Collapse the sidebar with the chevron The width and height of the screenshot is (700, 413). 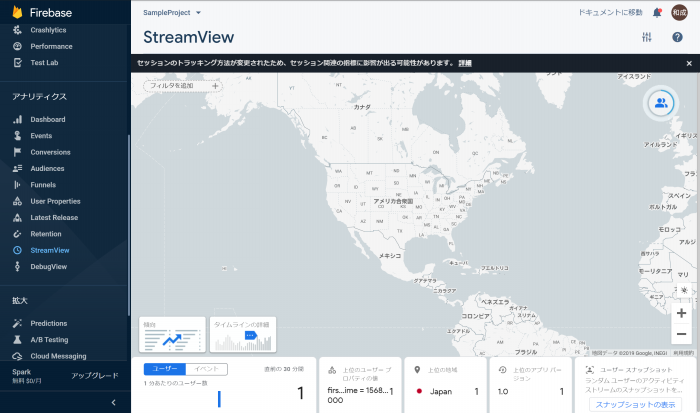pyautogui.click(x=113, y=402)
